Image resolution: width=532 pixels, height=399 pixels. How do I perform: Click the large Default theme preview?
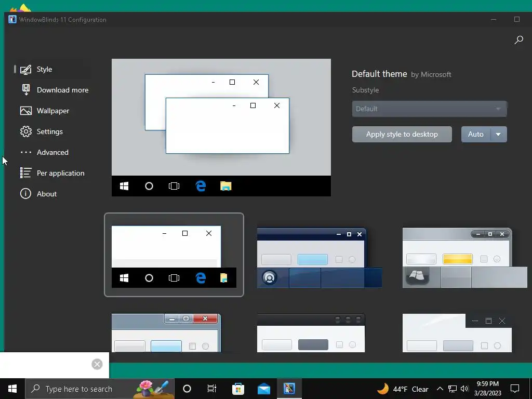[221, 127]
